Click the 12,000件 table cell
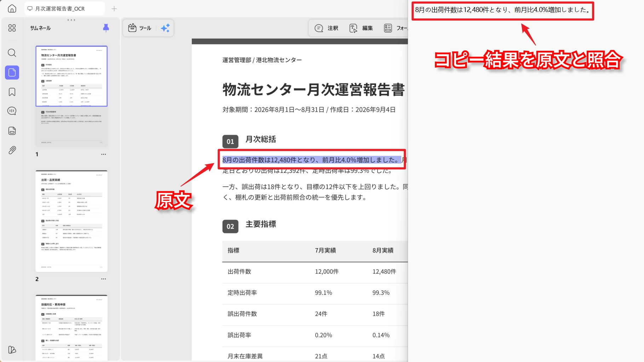This screenshot has width=644, height=362. tap(327, 271)
